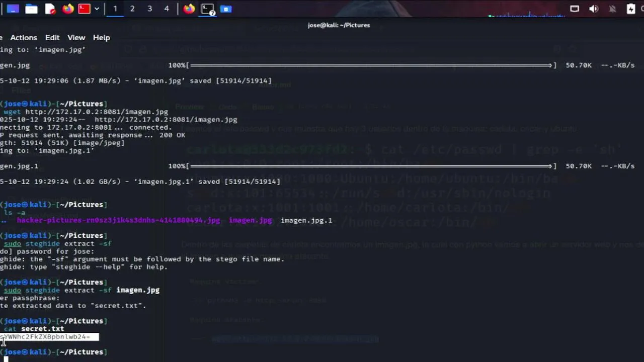Switch to workspace 1
Viewport: 644px width, 362px height.
point(115,9)
